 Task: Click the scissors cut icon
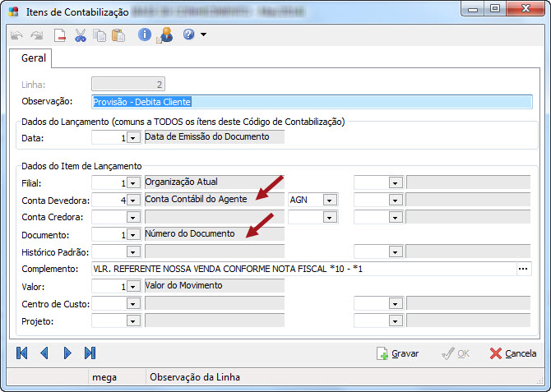80,35
